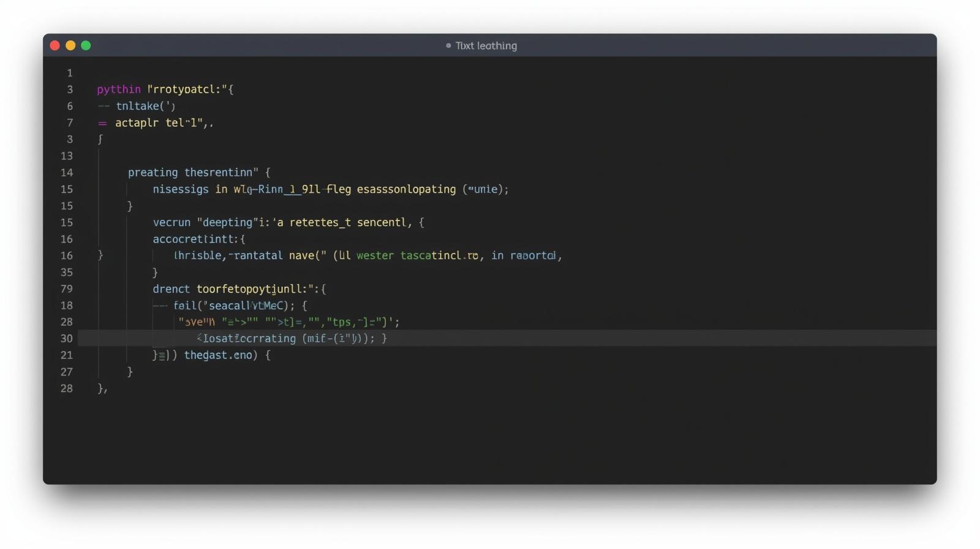The height and width of the screenshot is (549, 980).
Task: Click the red close window button
Action: (55, 45)
